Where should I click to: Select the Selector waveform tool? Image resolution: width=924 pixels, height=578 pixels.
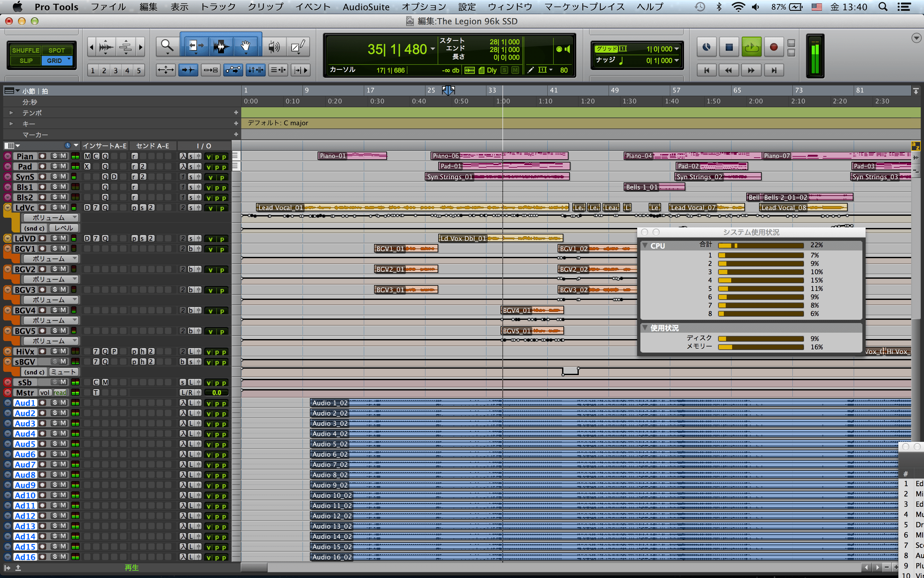coord(221,46)
